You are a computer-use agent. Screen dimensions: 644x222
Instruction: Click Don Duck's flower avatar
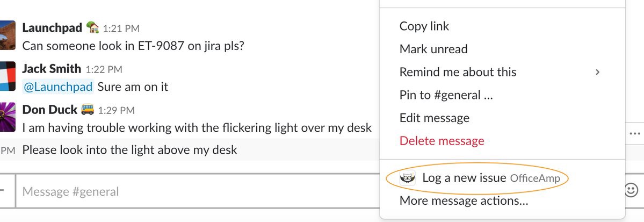tap(8, 117)
